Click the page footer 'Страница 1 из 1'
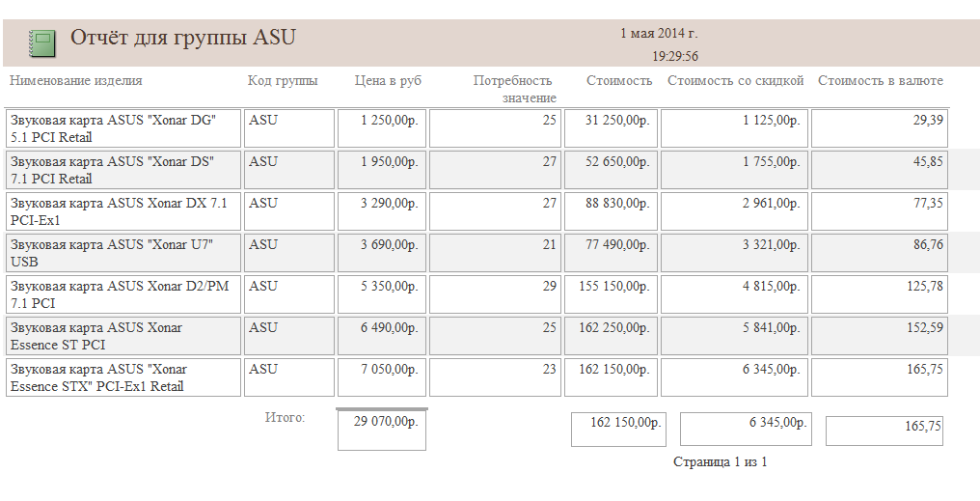 click(720, 462)
